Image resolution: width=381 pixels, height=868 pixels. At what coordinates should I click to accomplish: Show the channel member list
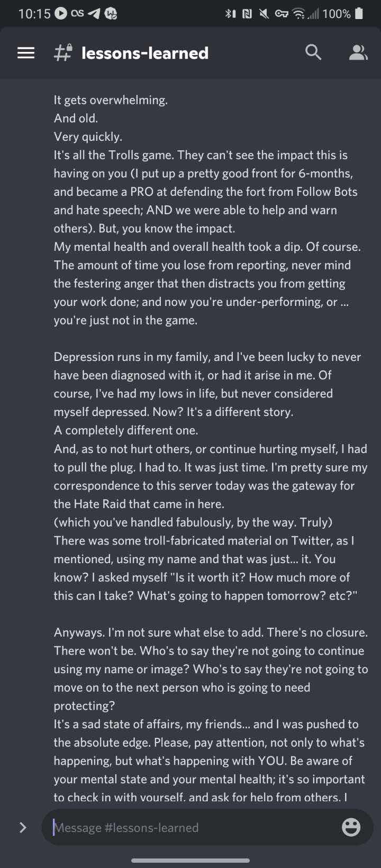358,52
